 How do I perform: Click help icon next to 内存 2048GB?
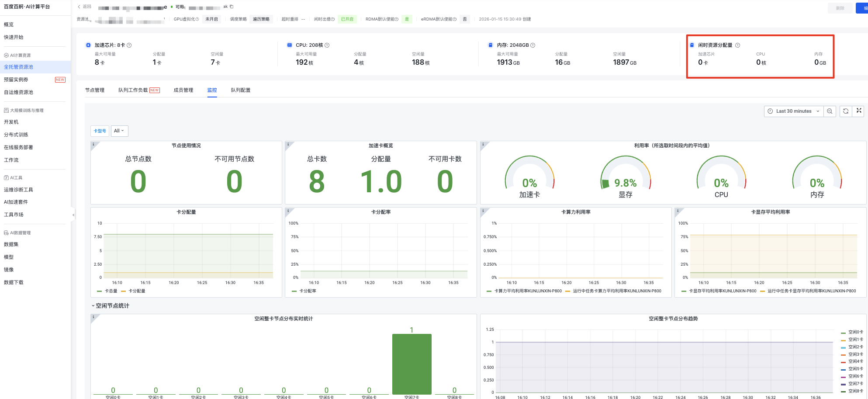[x=533, y=45]
